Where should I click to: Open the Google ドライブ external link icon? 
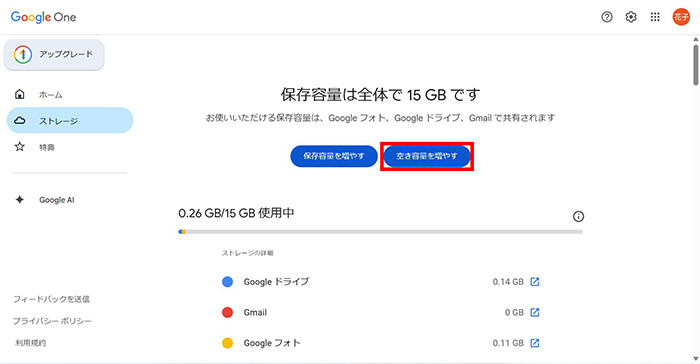point(535,282)
